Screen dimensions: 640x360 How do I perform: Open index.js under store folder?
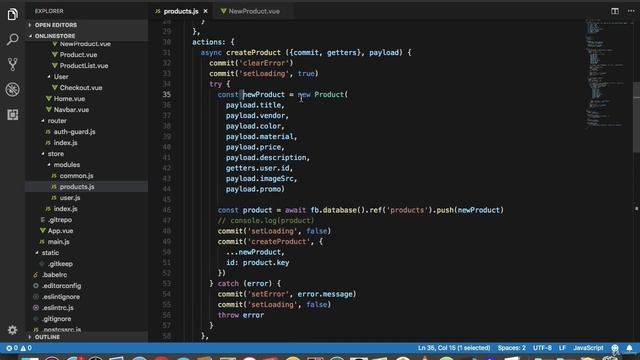click(65, 209)
